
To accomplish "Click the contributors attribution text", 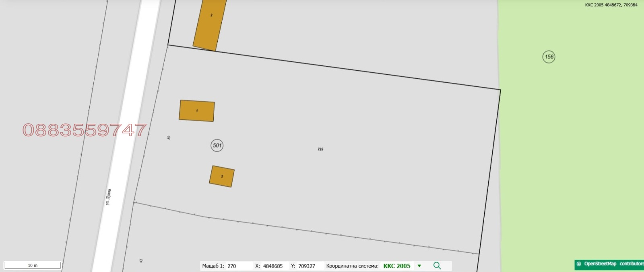I will coord(631,264).
